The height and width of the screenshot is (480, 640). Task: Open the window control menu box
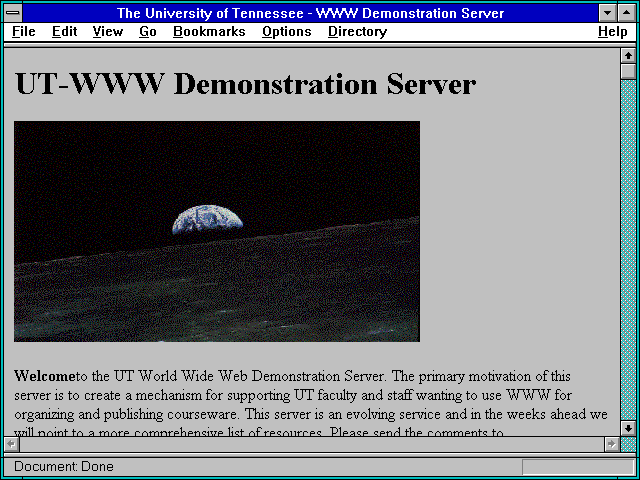(x=13, y=13)
